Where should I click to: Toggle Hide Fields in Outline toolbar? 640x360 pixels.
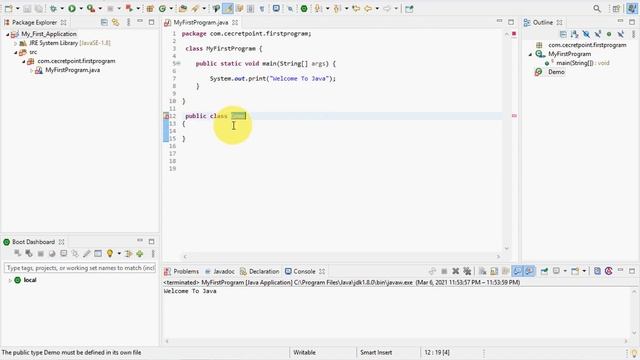point(586,34)
